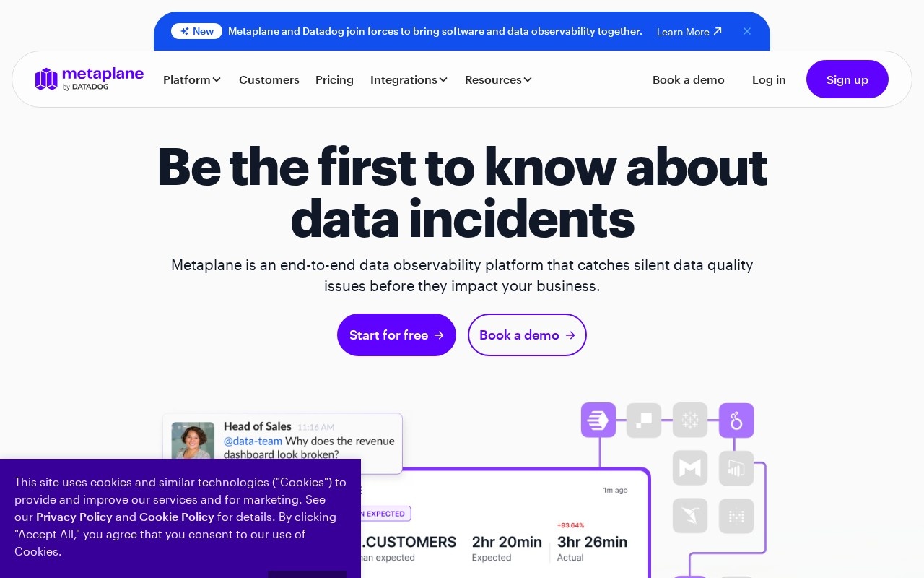
Task: Click the Mode integration icon tile
Action: point(690,468)
